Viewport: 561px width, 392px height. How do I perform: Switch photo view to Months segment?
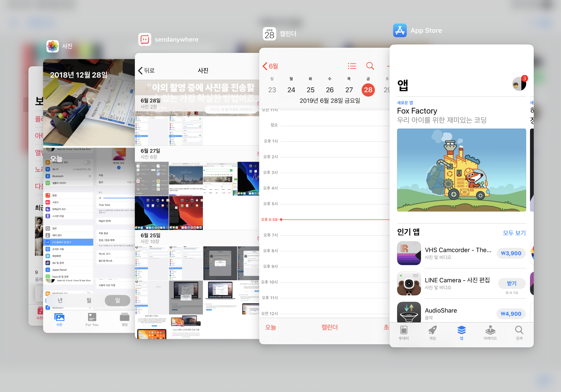pos(89,300)
